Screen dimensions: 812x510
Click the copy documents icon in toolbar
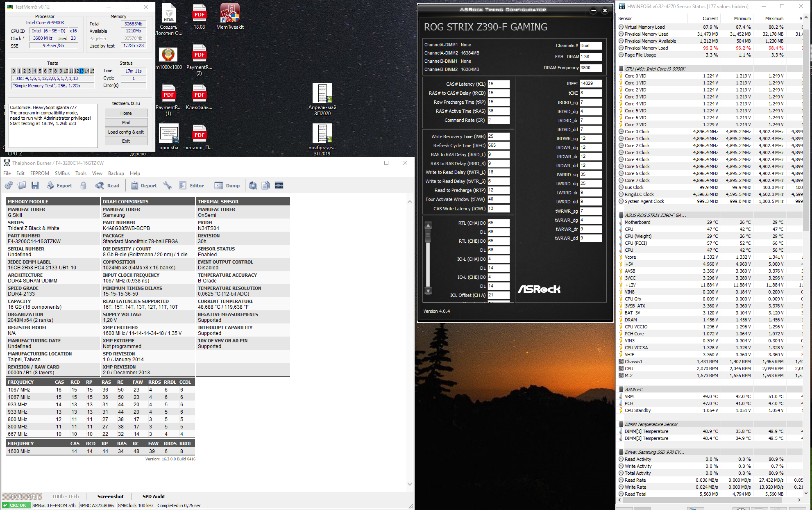click(266, 186)
